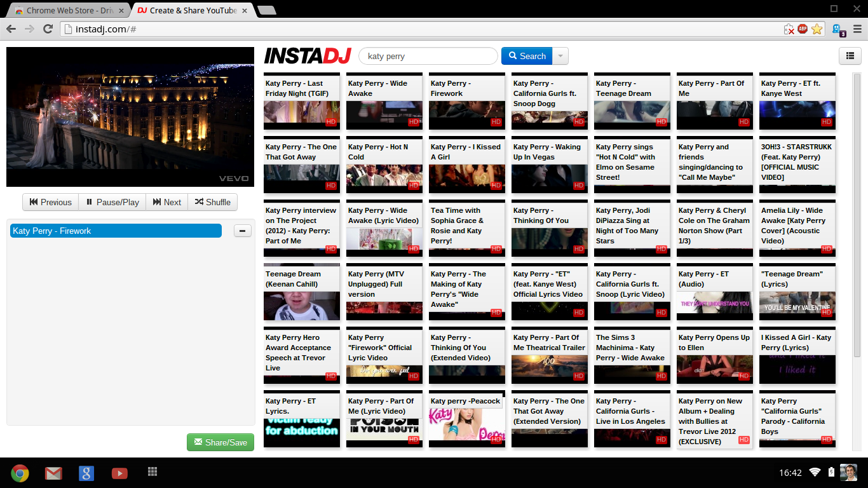Screen dimensions: 868x488
Task: Click the magnifier icon inside the Search button
Action: (x=513, y=56)
